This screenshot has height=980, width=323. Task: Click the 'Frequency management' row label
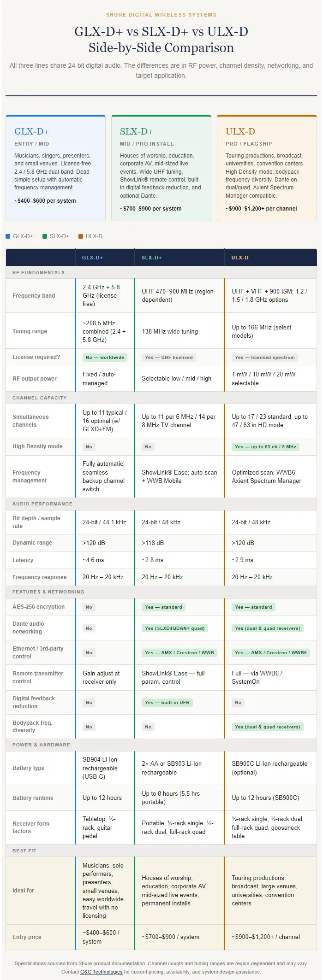(30, 476)
